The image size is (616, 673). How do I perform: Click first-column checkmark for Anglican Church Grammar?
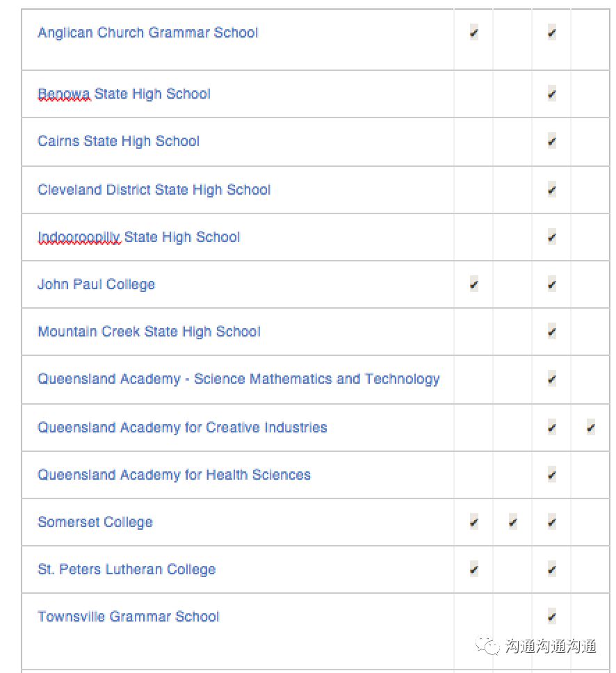(x=474, y=33)
